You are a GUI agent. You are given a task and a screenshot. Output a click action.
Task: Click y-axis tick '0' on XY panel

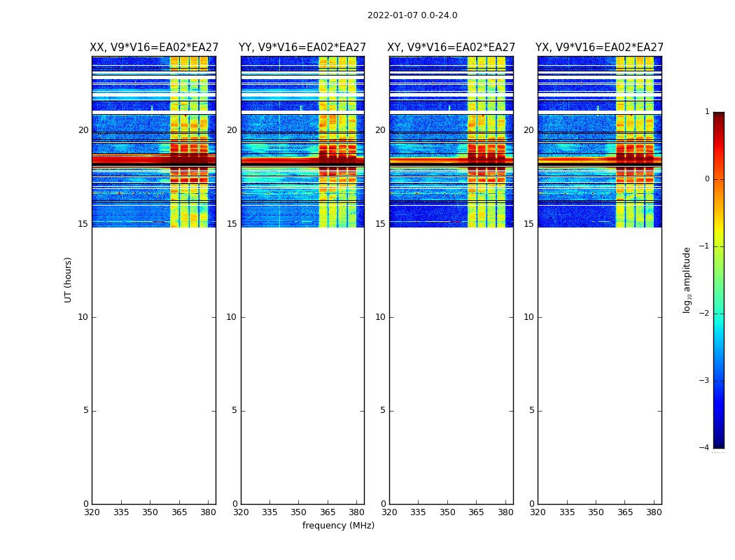tap(383, 504)
